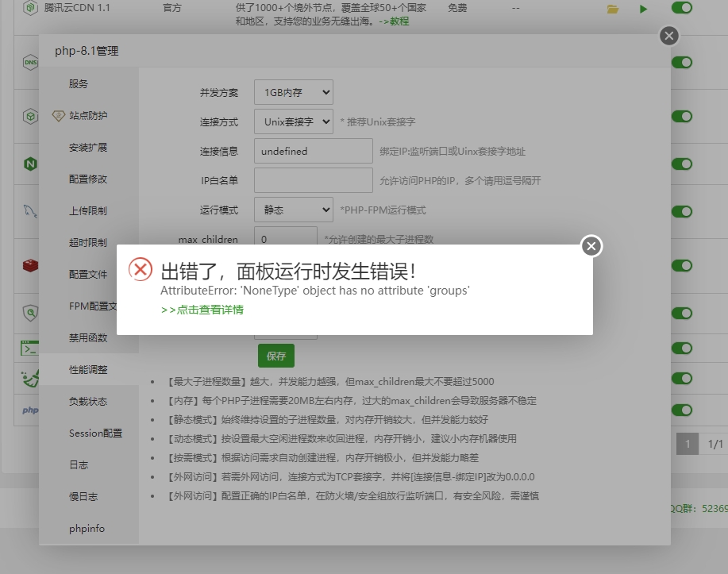Click the 【静态模式】 note line

pyautogui.click(x=328, y=420)
